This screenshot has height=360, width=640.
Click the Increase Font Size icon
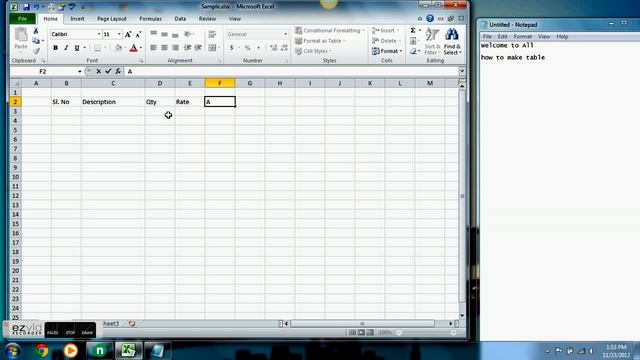128,35
